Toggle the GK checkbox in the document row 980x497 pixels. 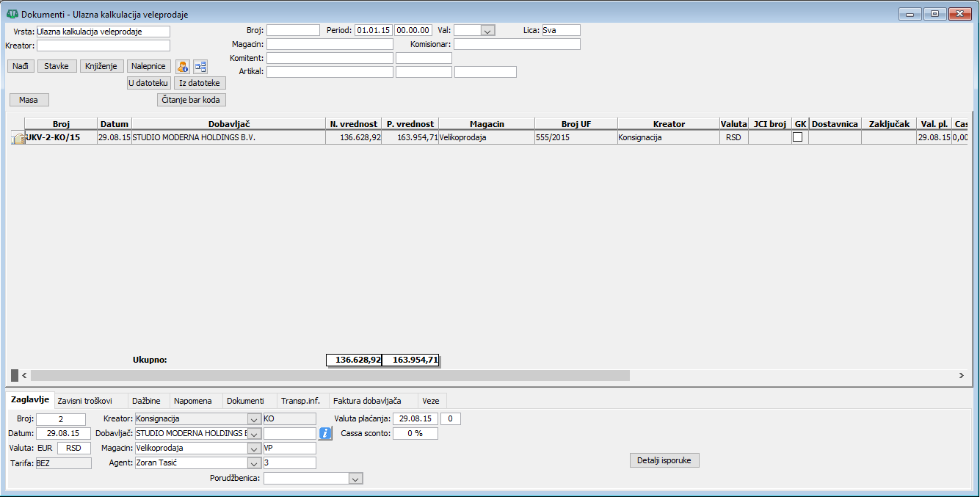click(x=797, y=137)
